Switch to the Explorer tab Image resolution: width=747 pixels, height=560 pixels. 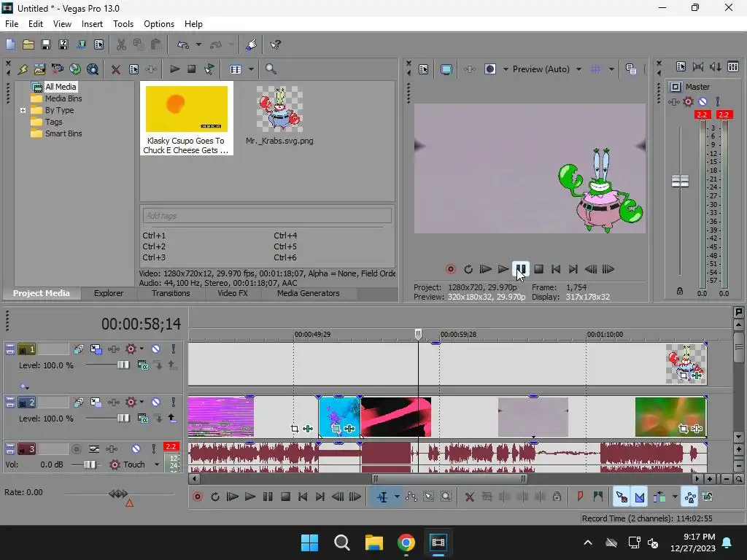[x=109, y=293]
